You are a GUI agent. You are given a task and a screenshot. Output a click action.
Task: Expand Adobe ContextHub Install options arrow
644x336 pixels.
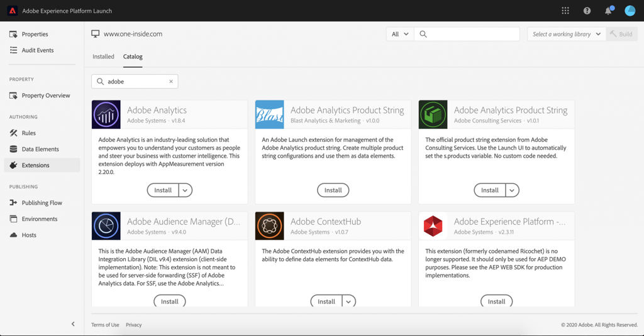pos(348,301)
